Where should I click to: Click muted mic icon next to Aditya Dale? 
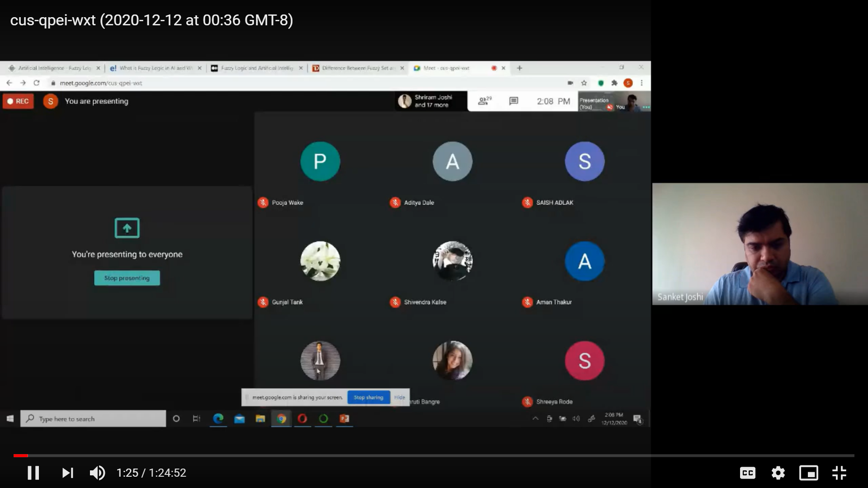pos(395,202)
